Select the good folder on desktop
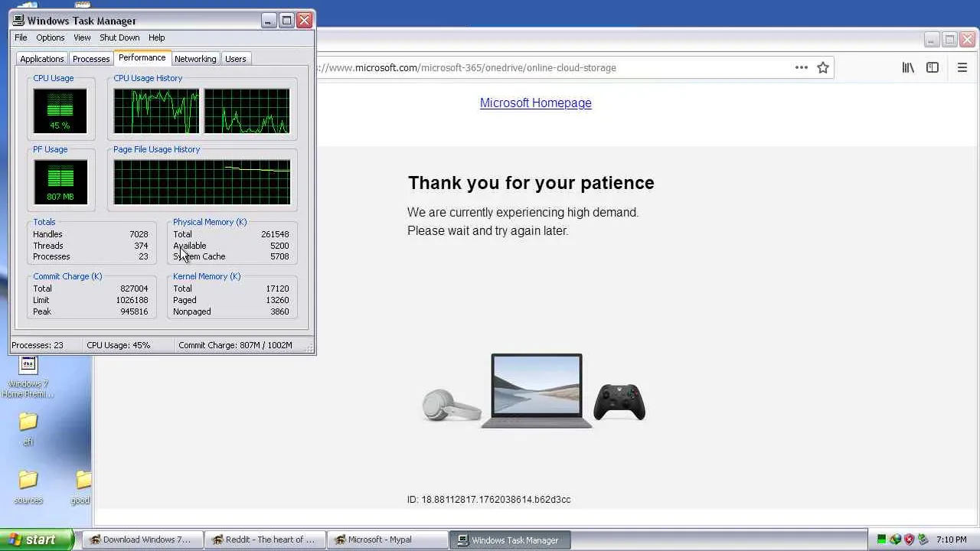 coord(82,487)
